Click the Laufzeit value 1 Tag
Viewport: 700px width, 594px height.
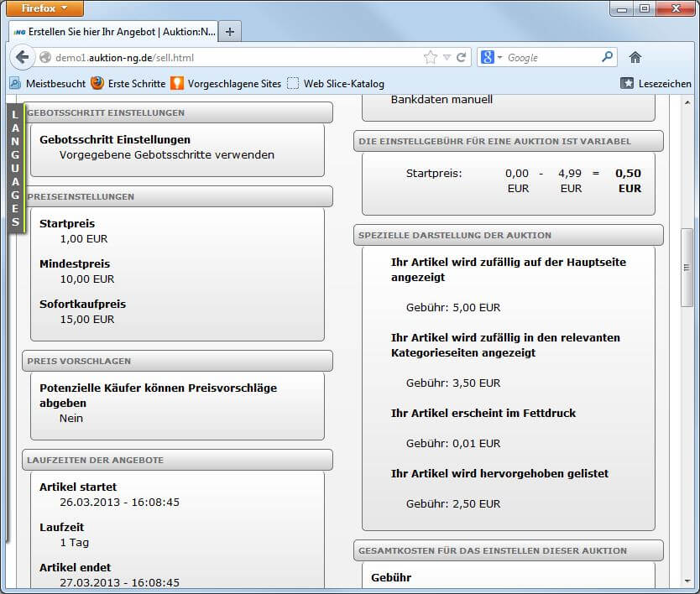coord(74,542)
